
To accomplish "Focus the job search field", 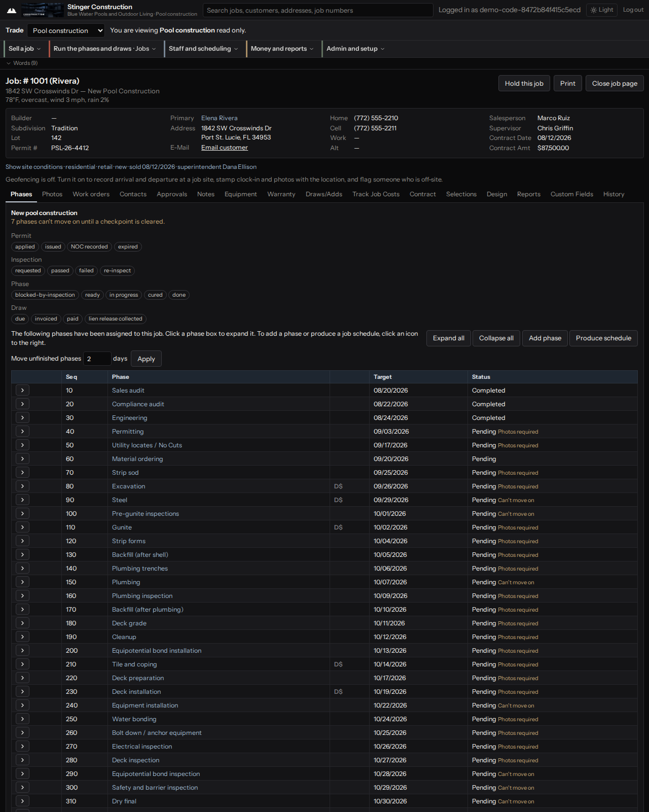I will pos(318,10).
